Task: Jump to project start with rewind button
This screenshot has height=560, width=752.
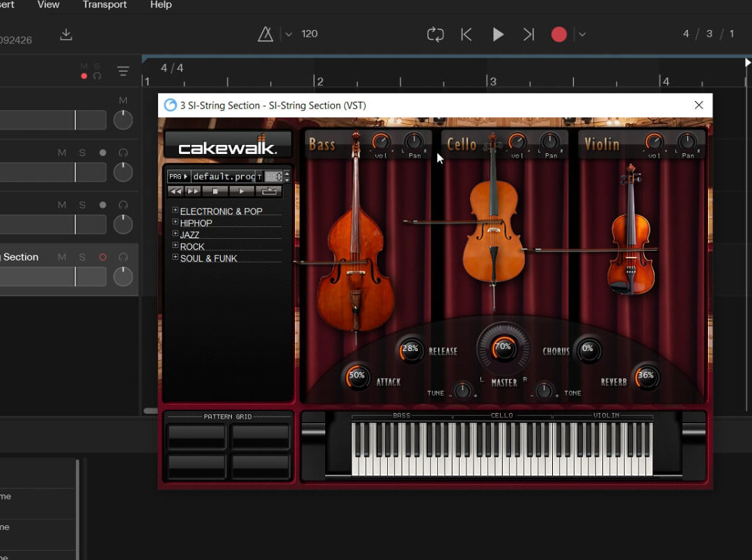Action: 467,34
